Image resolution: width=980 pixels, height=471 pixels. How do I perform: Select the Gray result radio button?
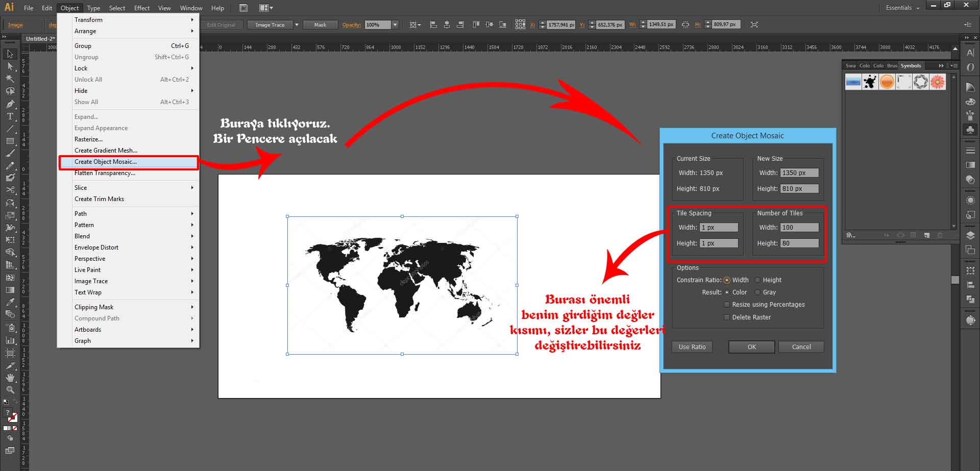[757, 292]
